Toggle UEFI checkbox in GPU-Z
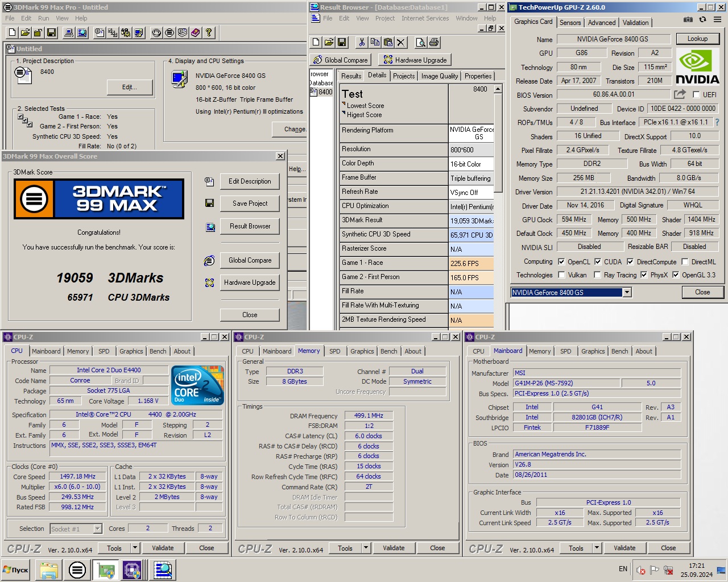Image resolution: width=728 pixels, height=582 pixels. point(696,95)
